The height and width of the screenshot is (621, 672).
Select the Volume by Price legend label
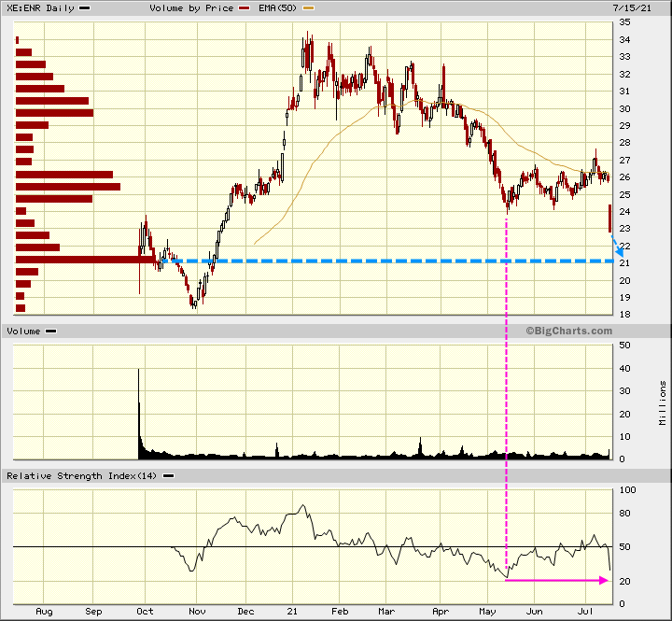pyautogui.click(x=191, y=8)
